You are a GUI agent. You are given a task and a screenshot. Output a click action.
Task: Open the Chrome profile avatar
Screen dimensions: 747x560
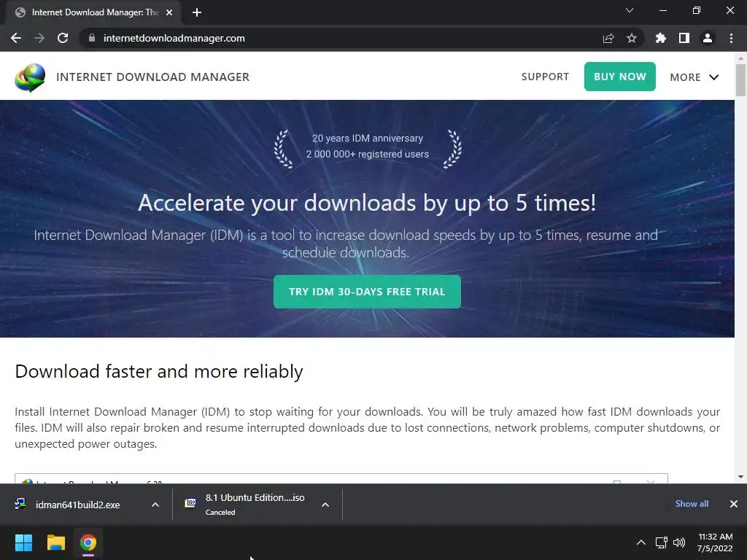(707, 38)
